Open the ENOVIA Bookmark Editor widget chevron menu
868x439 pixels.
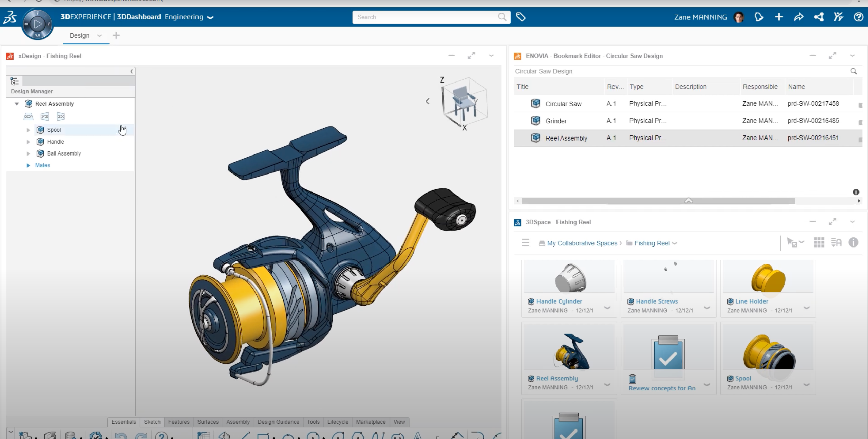click(x=852, y=56)
